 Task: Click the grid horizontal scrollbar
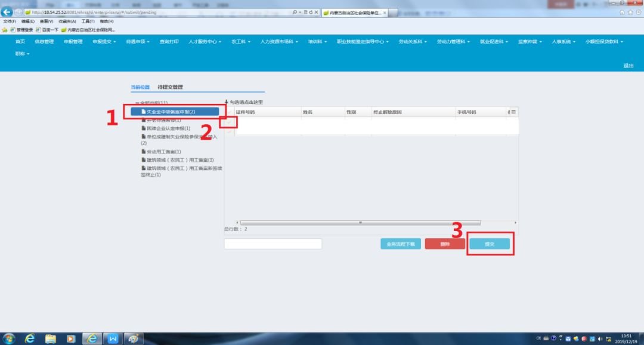(x=360, y=223)
